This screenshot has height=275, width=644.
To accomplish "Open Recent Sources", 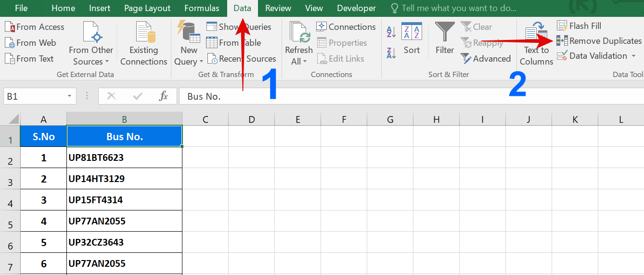I will point(242,59).
